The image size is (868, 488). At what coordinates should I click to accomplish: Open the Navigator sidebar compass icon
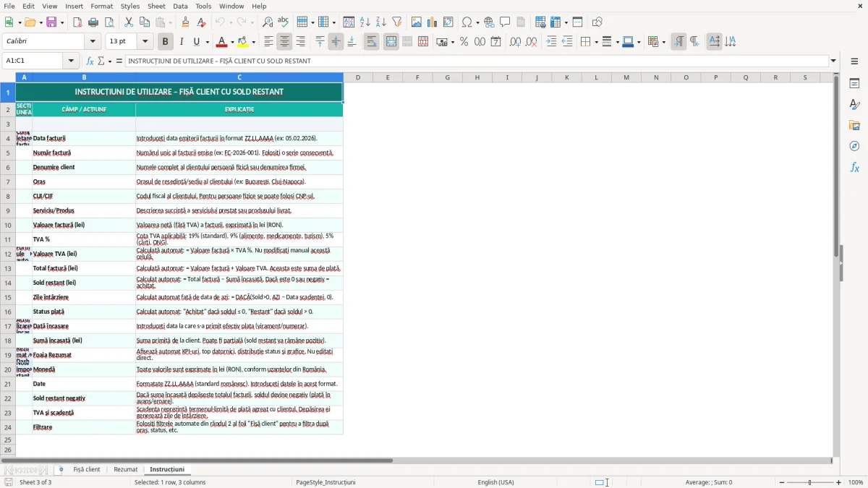[854, 146]
